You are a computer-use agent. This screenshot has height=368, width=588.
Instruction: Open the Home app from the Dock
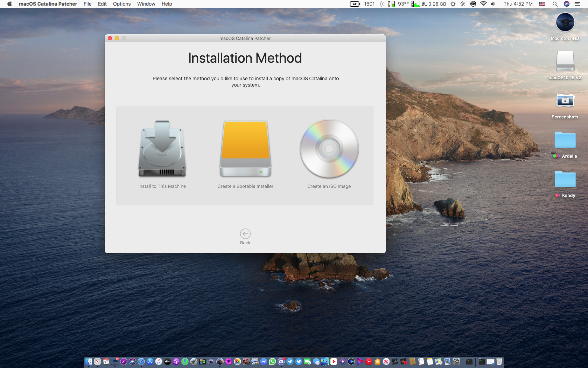(x=377, y=361)
